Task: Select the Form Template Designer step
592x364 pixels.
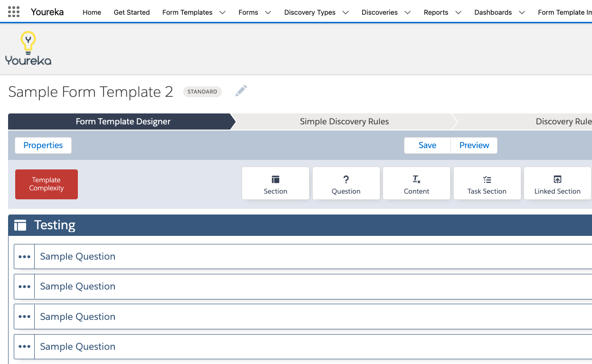Action: 123,121
